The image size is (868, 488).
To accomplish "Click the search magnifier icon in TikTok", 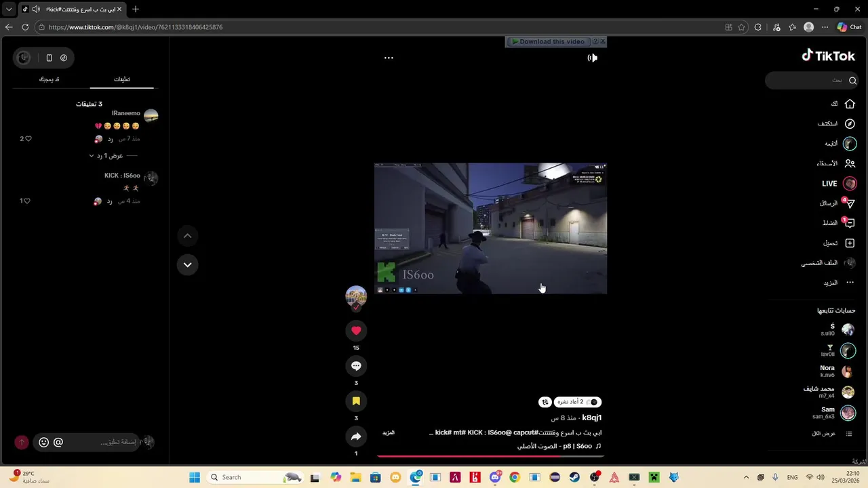I will (852, 80).
